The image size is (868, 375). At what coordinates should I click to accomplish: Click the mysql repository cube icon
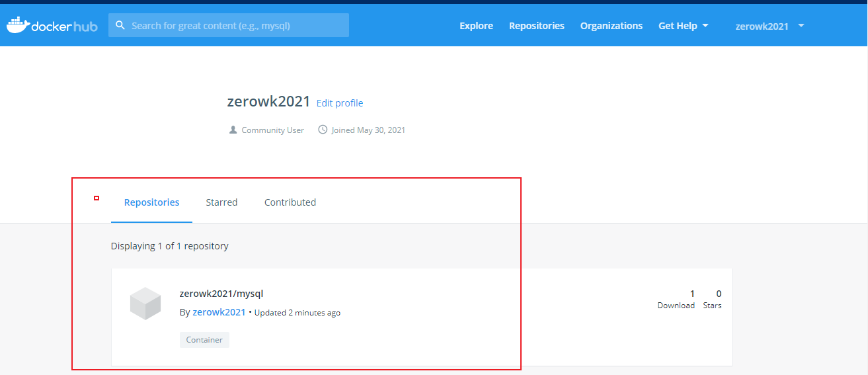[x=145, y=304]
